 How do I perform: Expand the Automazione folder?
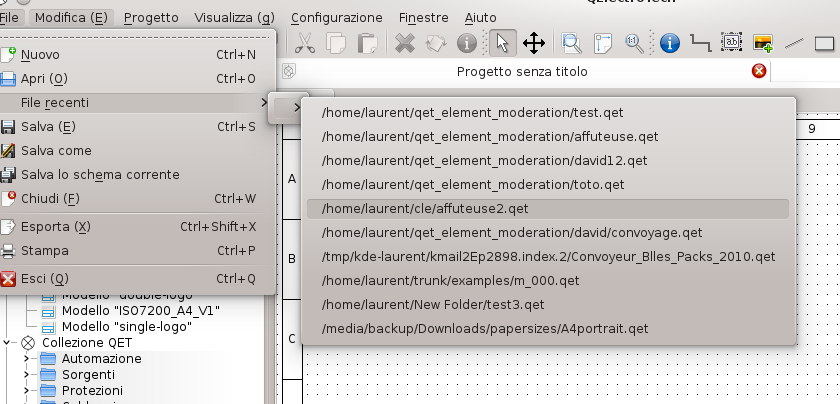(26, 358)
